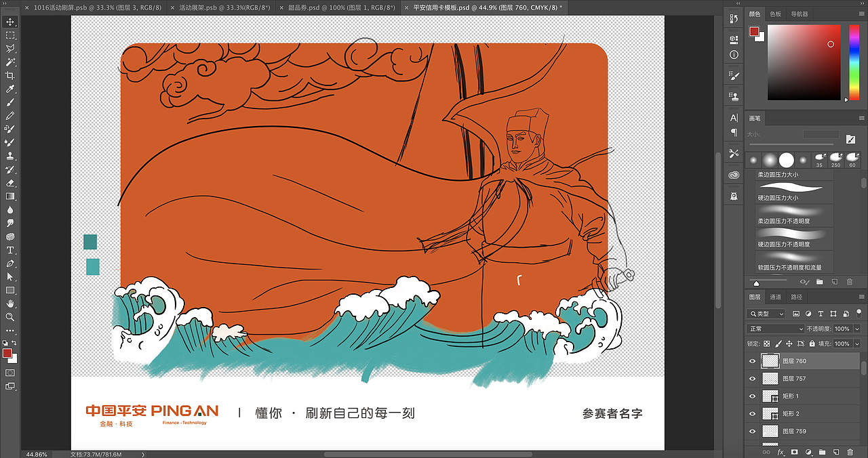Click the 44.86% zoom level field
Screen dimensions: 868x458
coord(37,454)
